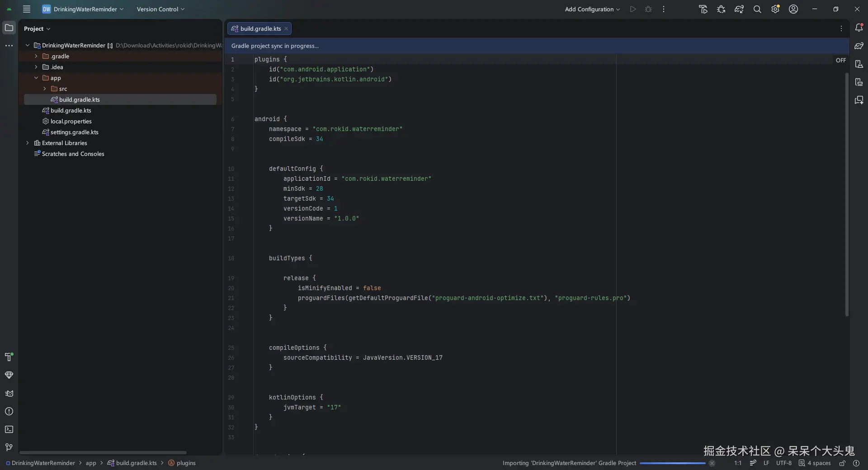The image size is (868, 470).
Task: Open the Add Configuration dropdown
Action: [x=592, y=9]
